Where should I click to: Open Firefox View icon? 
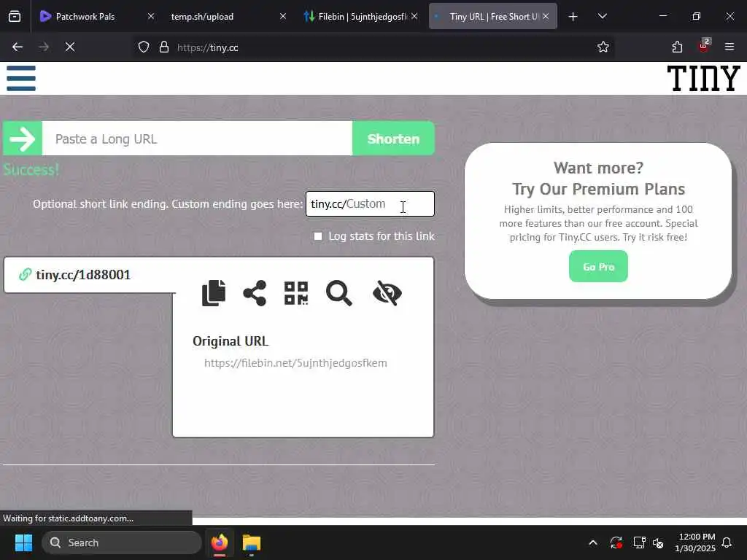click(x=15, y=17)
